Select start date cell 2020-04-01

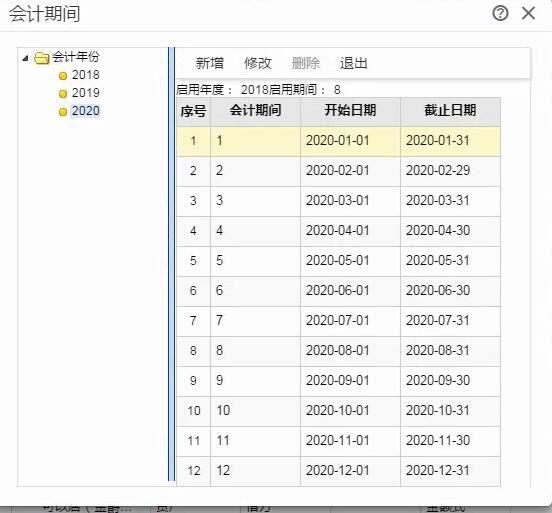[350, 231]
